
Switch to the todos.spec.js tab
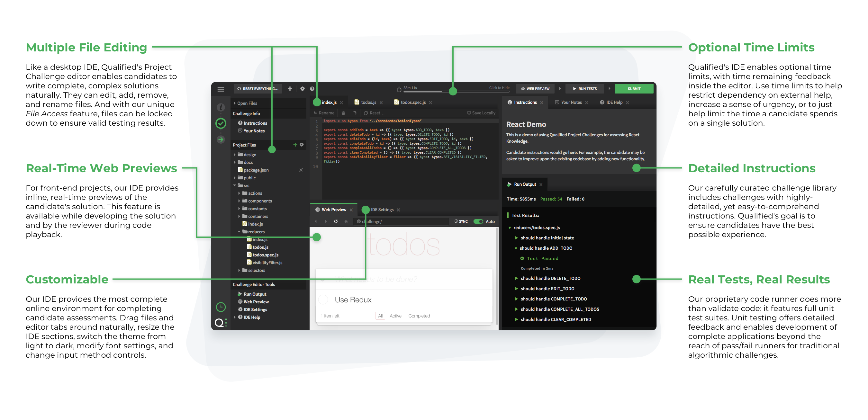tap(413, 103)
